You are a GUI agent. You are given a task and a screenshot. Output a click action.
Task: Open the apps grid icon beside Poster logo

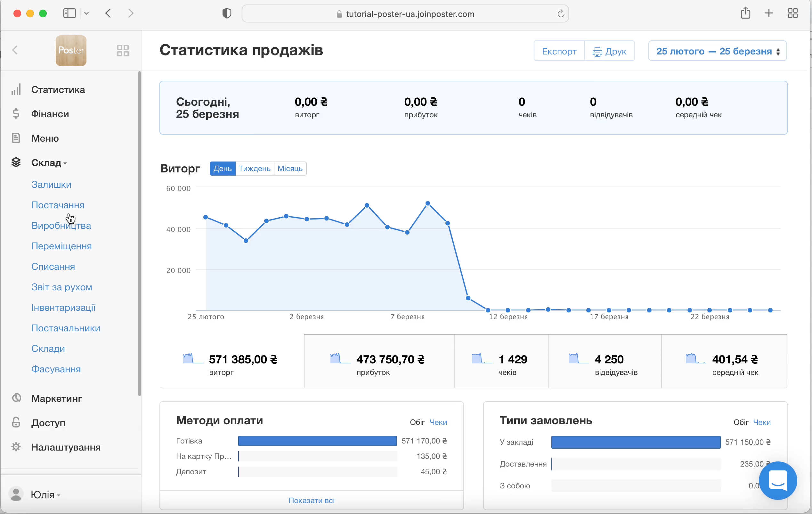(x=123, y=51)
